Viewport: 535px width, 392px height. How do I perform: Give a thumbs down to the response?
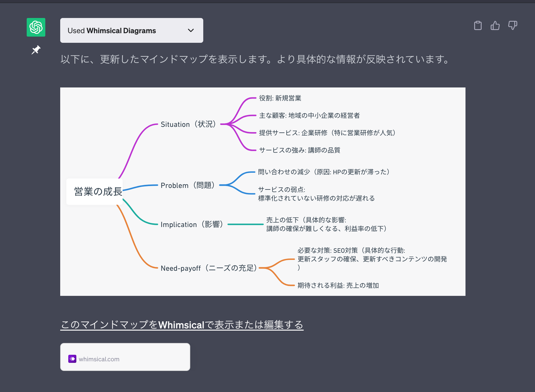point(513,25)
